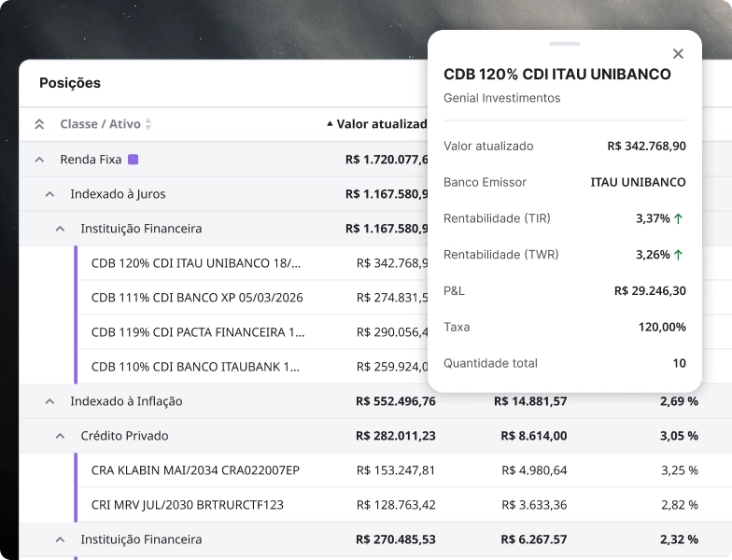732x560 pixels.
Task: Click the CDB 120% CDI ITAU UNIBANCO card title
Action: tap(556, 75)
